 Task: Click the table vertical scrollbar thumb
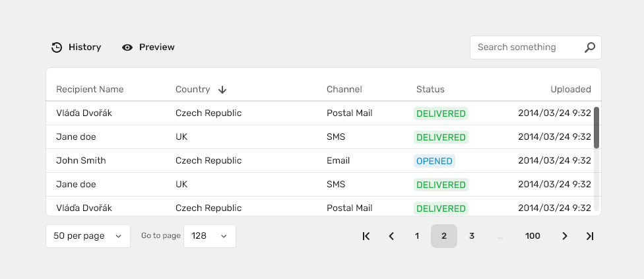[x=596, y=127]
